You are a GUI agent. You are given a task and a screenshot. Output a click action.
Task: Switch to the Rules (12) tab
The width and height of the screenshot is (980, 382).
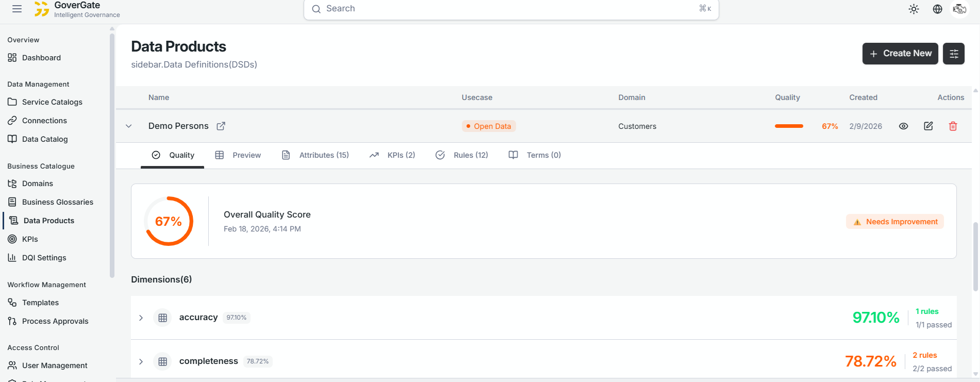coord(462,155)
